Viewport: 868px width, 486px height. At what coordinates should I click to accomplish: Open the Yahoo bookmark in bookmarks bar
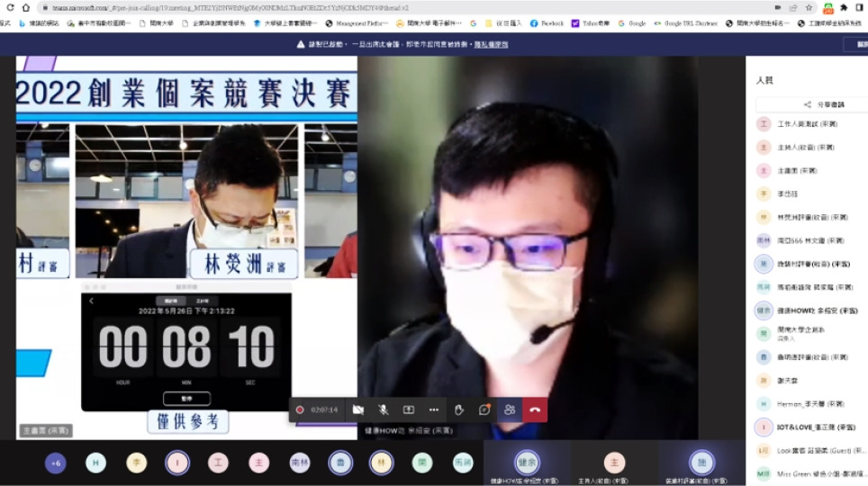tap(590, 23)
